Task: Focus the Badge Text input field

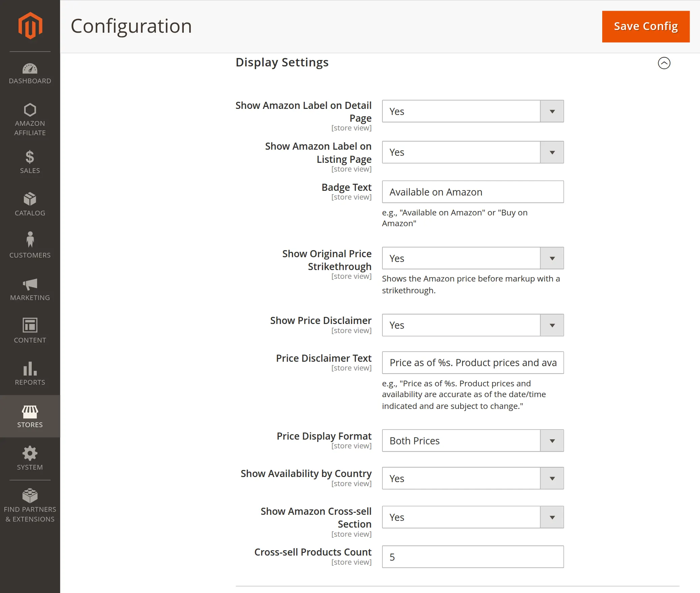Action: (473, 192)
